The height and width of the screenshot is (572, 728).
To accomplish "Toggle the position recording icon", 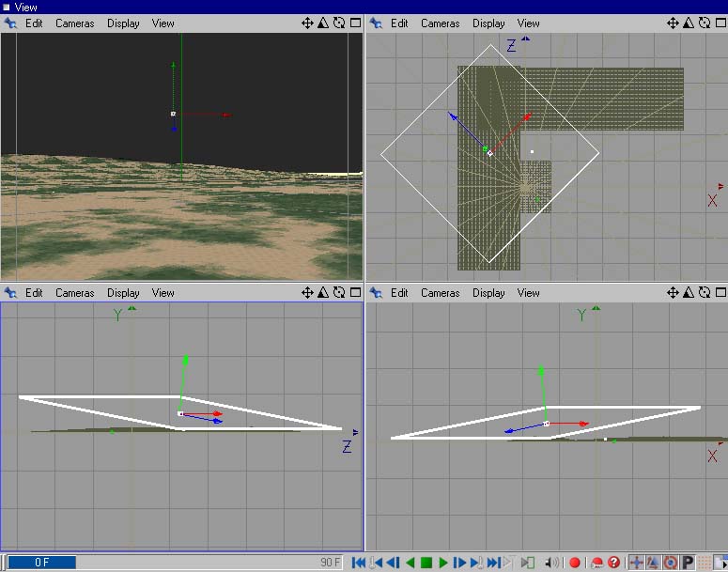I will pos(636,563).
